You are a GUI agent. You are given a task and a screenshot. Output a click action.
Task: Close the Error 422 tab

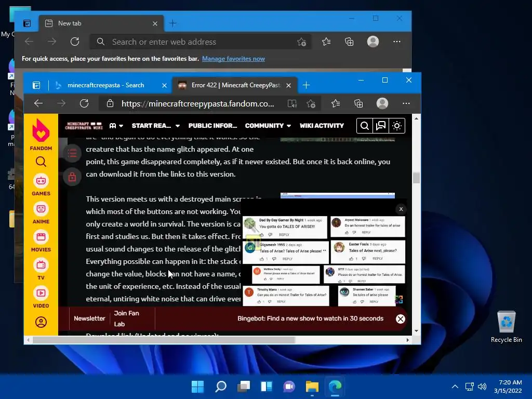click(288, 86)
